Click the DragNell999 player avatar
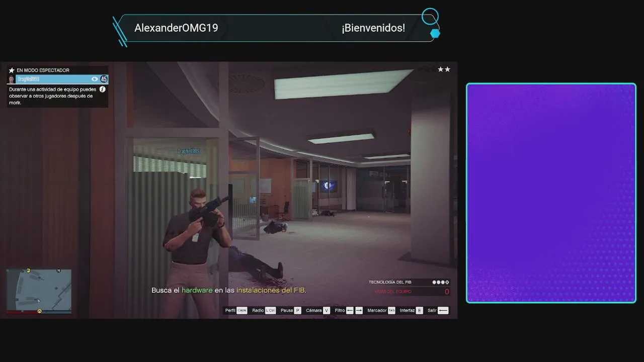The width and height of the screenshot is (644, 362). click(11, 79)
